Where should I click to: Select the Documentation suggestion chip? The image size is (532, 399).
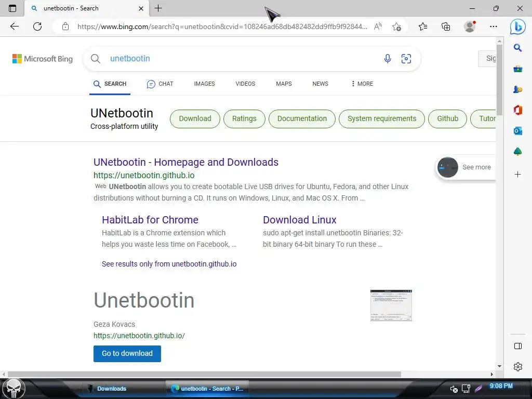pyautogui.click(x=302, y=119)
